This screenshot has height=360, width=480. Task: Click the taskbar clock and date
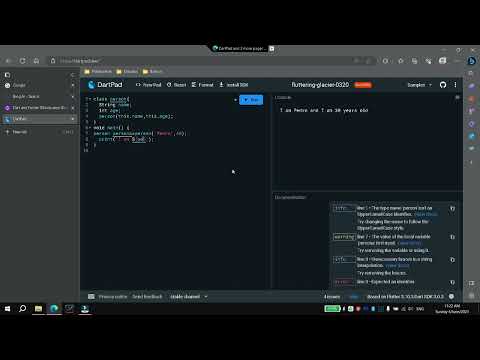(452, 309)
